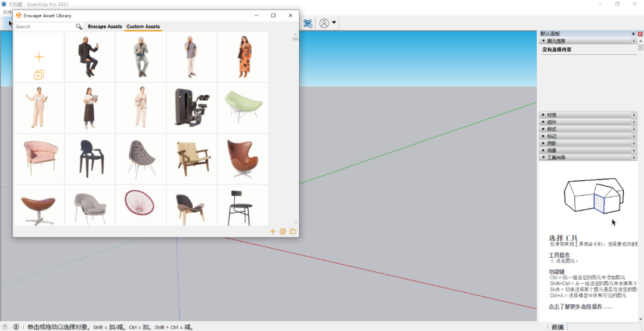Image resolution: width=644 pixels, height=331 pixels.
Task: Open the user account dropdown in toolbar
Action: tap(327, 23)
